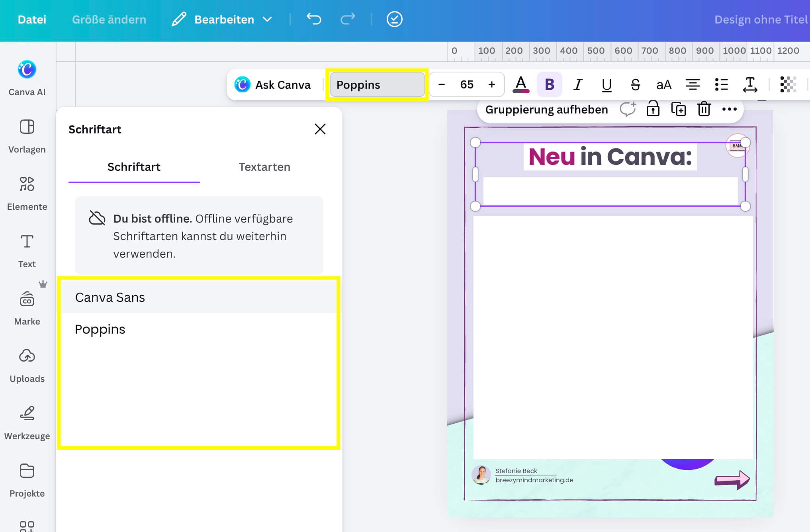This screenshot has height=532, width=810.
Task: Switch to the Textarten tab
Action: 264,167
